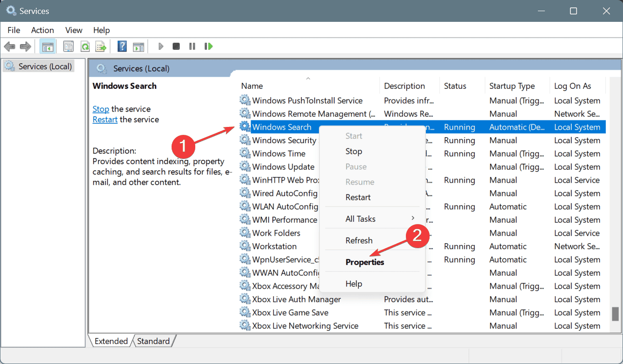This screenshot has height=364, width=623.
Task: Open the Action menu
Action: click(x=42, y=30)
